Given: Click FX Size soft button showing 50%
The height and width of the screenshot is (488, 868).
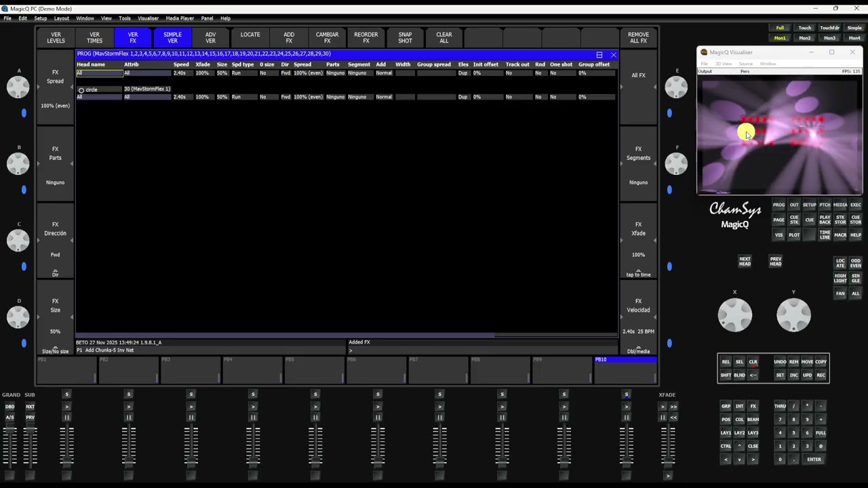Looking at the screenshot, I should pyautogui.click(x=56, y=317).
